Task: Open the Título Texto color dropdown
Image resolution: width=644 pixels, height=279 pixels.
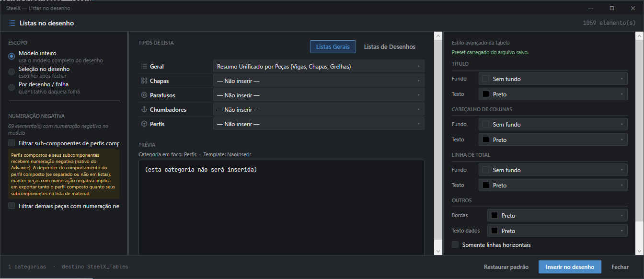Action: 553,94
